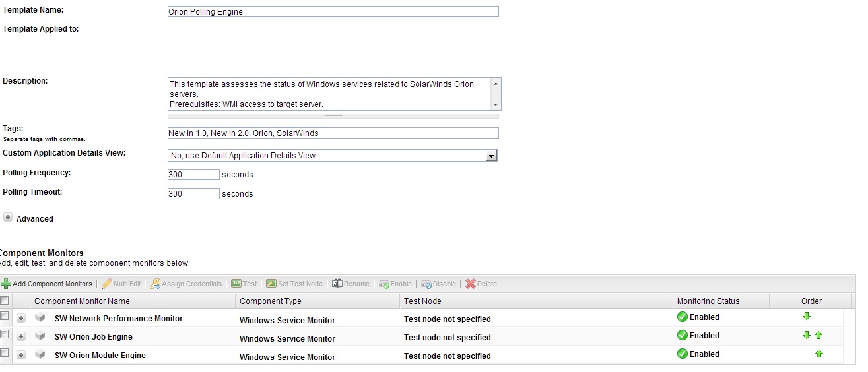Screen dimensions: 868x372
Task: Click the Polling Timeout input field
Action: 193,194
